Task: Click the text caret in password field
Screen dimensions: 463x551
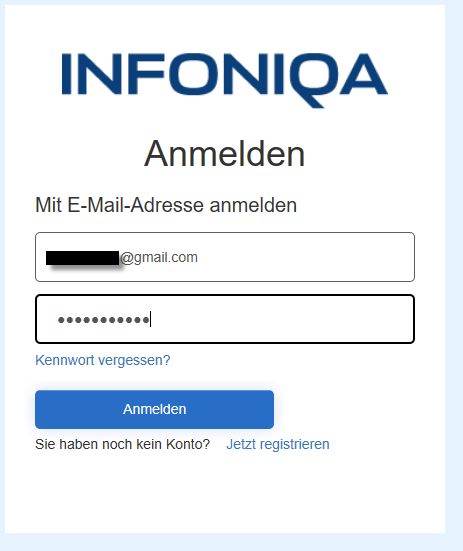Action: [x=150, y=319]
